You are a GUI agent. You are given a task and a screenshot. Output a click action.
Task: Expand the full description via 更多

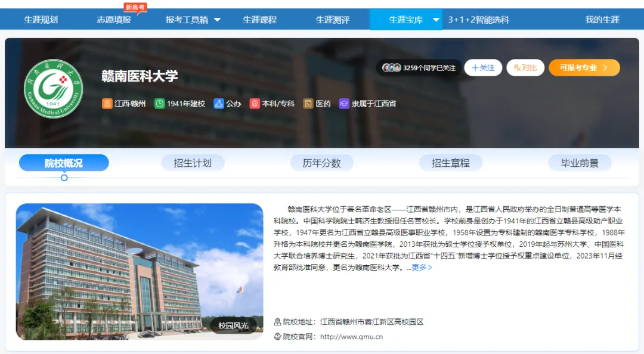422,268
